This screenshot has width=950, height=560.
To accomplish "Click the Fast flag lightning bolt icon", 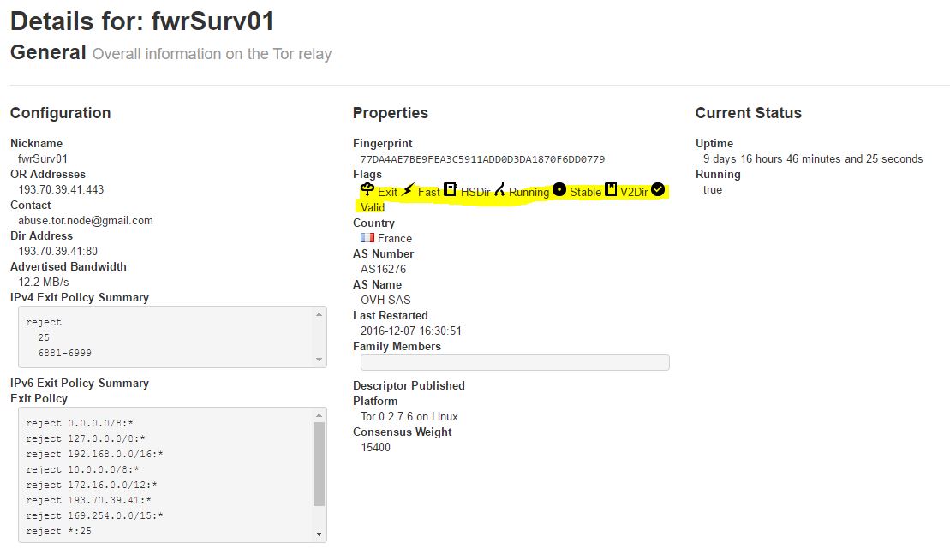I will click(x=408, y=190).
